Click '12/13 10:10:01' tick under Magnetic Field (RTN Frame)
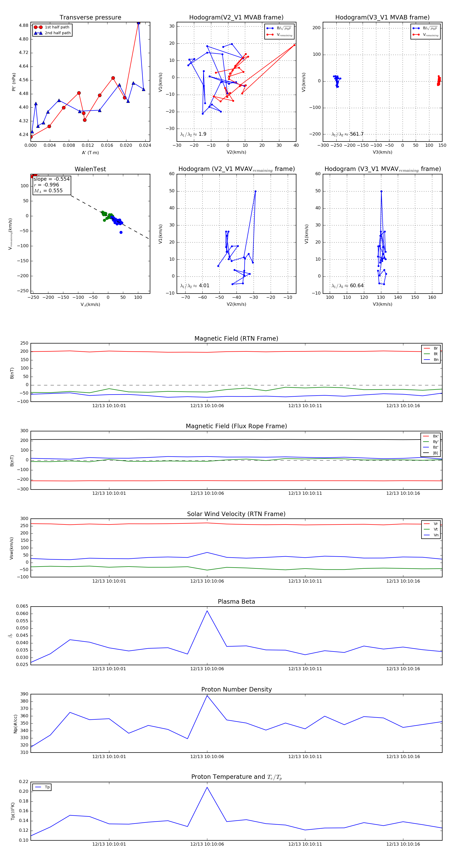 point(109,406)
